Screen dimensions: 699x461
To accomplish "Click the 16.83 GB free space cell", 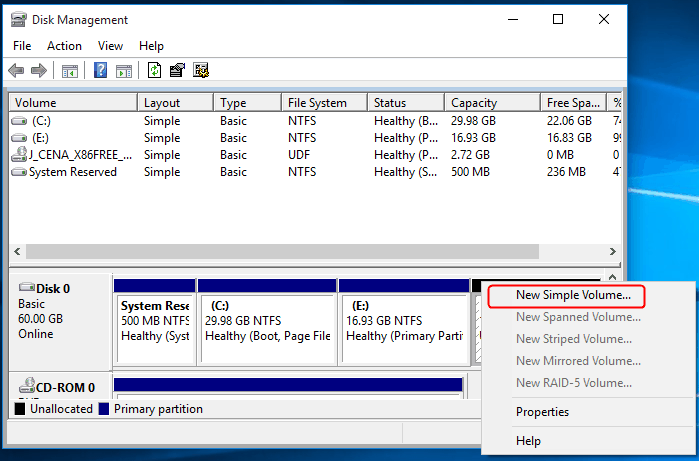I will (x=569, y=138).
